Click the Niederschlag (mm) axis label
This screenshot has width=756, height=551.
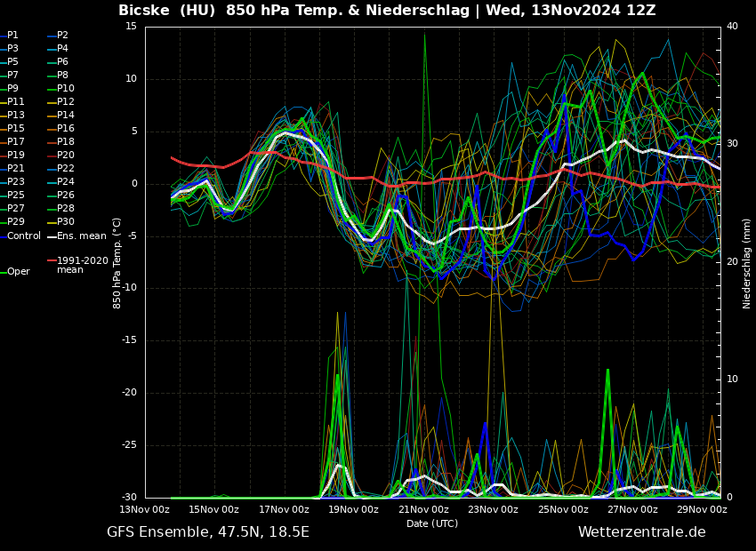pyautogui.click(x=747, y=262)
